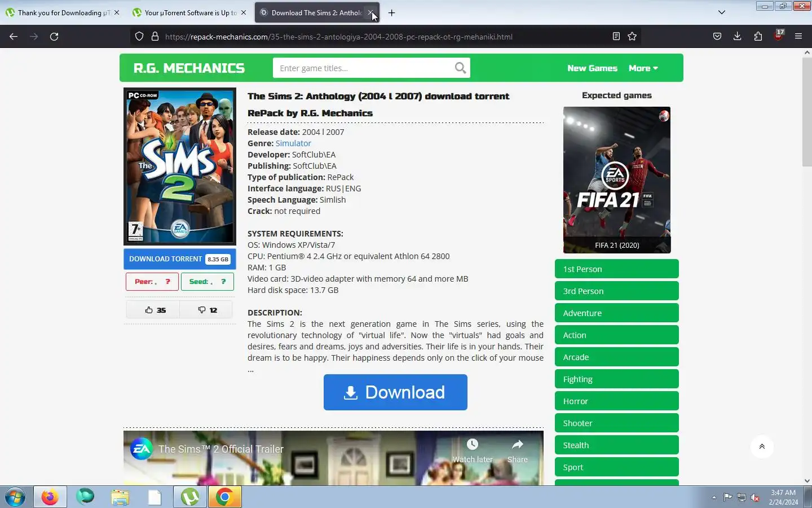This screenshot has width=812, height=508.
Task: Open the Adventure category
Action: pyautogui.click(x=616, y=313)
